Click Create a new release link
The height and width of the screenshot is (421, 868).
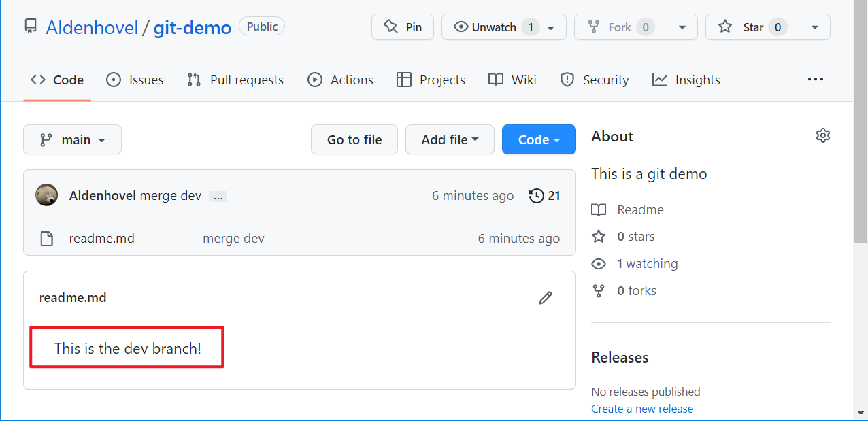tap(642, 409)
